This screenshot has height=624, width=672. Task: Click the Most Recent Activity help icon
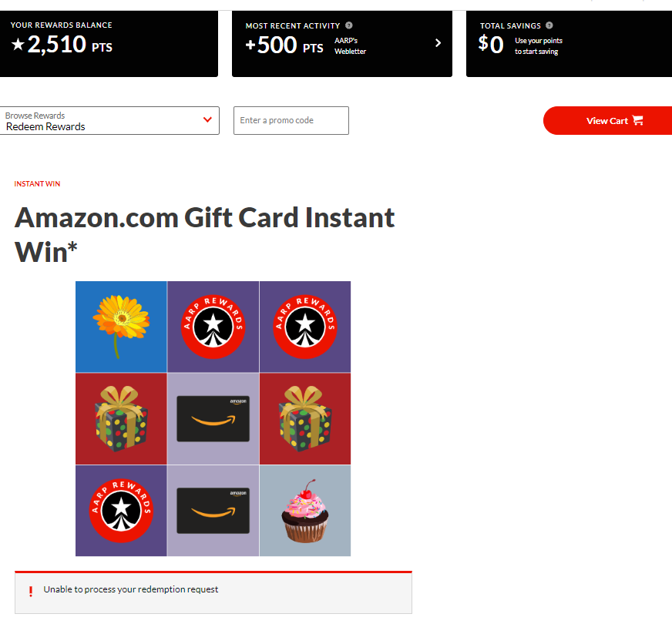coord(349,25)
